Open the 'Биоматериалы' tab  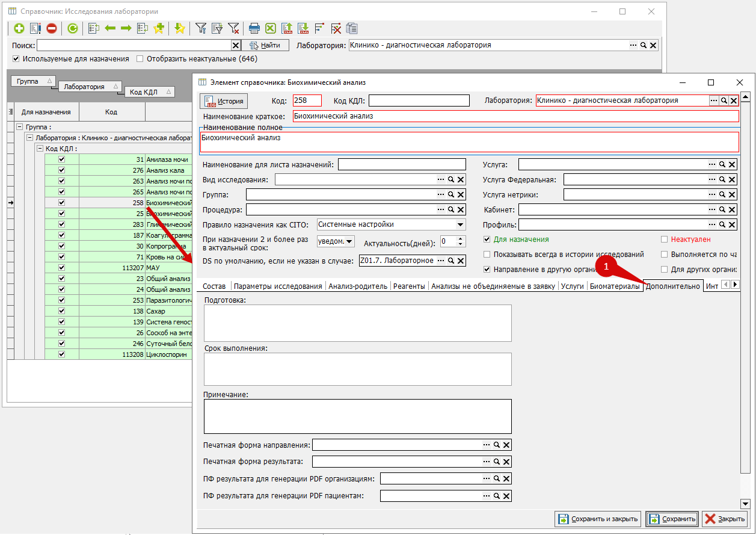(x=614, y=286)
